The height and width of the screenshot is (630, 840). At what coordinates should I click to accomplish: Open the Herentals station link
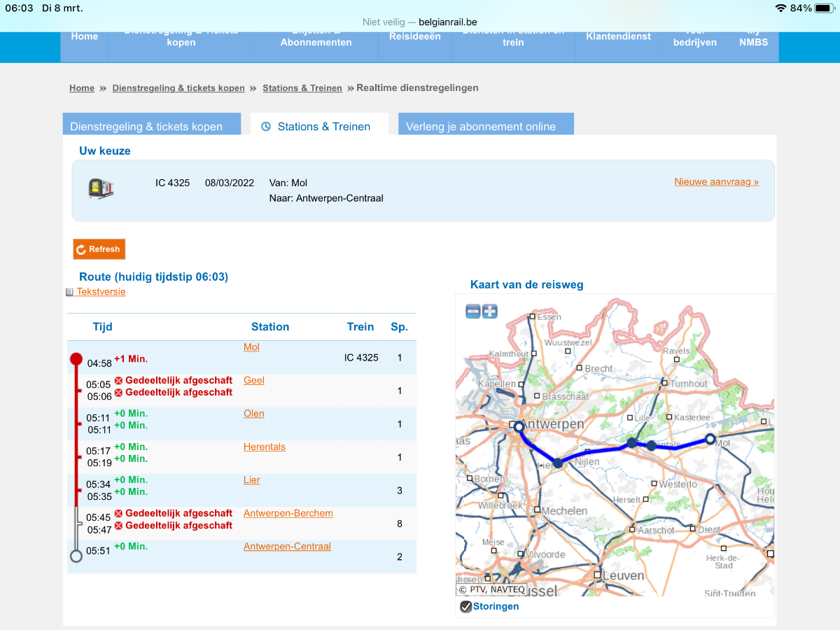264,447
